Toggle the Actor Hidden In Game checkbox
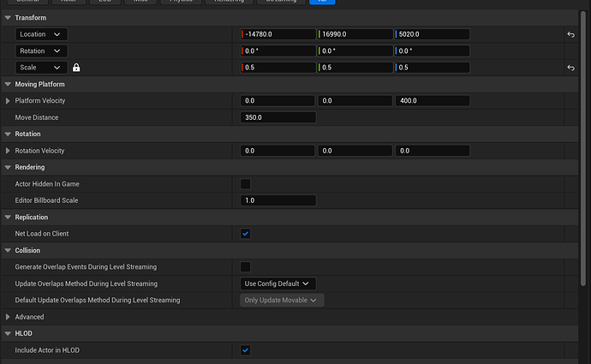This screenshot has height=364, width=591. pos(246,184)
